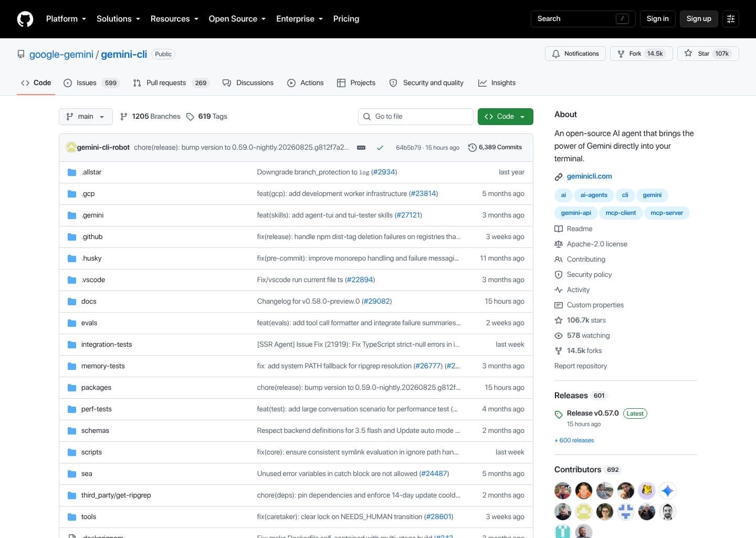This screenshot has width=756, height=538.
Task: Open the Insights tab
Action: click(497, 83)
